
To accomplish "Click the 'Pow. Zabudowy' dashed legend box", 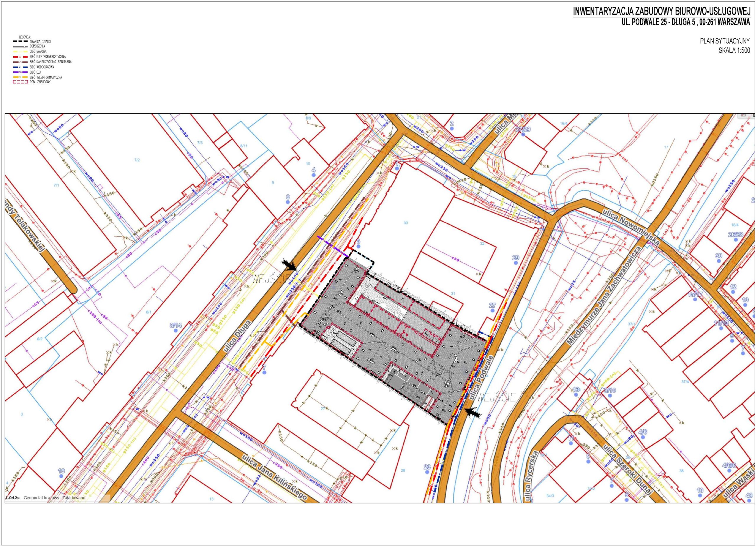I will coord(20,82).
